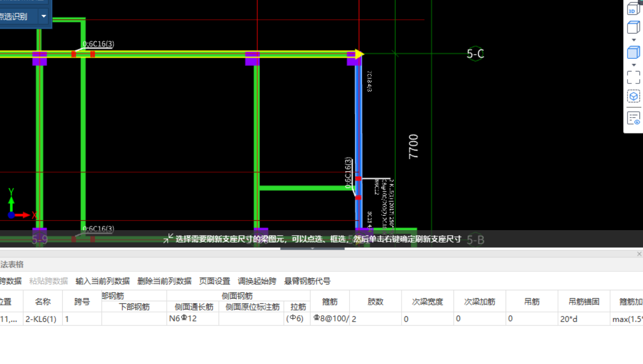Click the panel splitter handle above table
Viewport: 643px width, 364px height.
point(312,249)
